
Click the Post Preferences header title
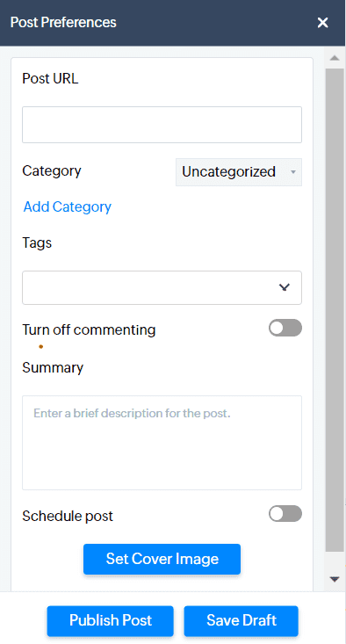63,23
